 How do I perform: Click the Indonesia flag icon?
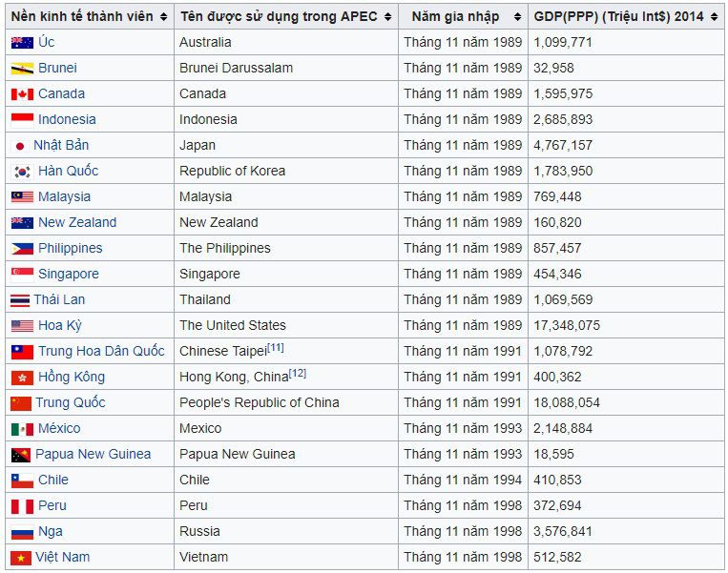(22, 120)
